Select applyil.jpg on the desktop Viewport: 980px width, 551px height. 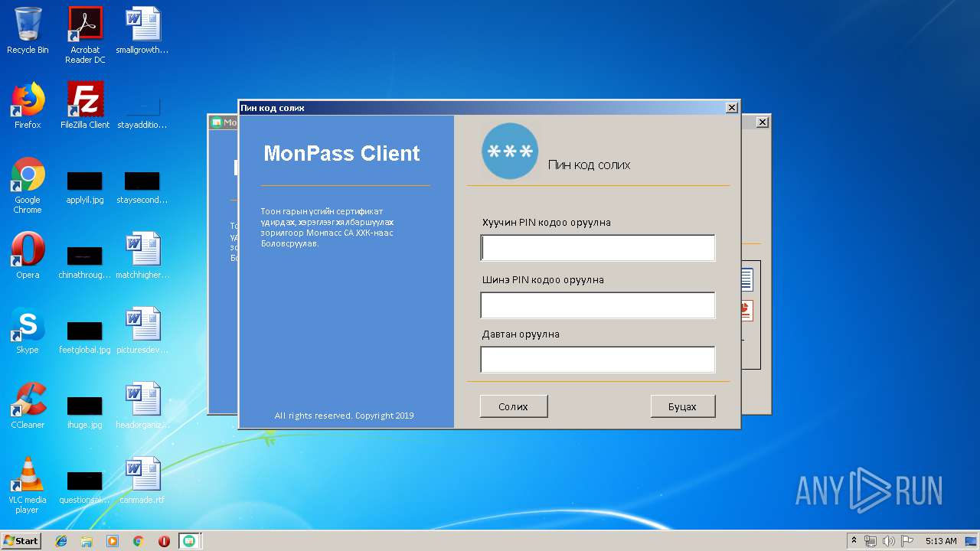pos(85,187)
